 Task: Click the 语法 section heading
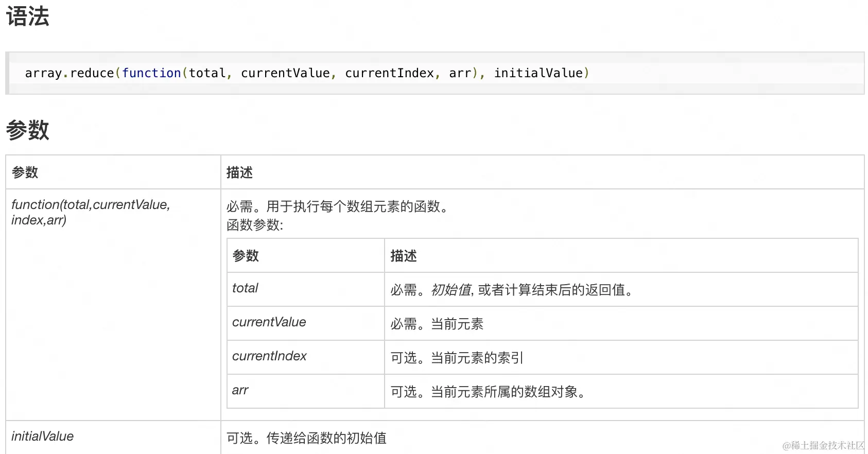click(28, 16)
